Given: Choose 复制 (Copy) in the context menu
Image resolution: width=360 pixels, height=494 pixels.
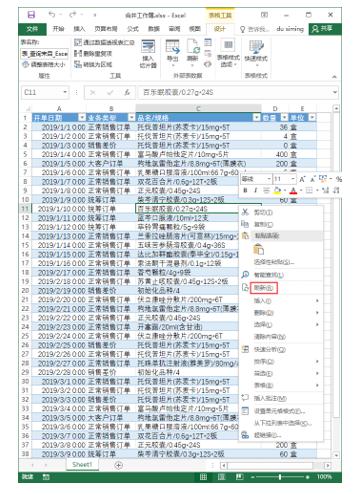Looking at the screenshot, I should pyautogui.click(x=281, y=224).
